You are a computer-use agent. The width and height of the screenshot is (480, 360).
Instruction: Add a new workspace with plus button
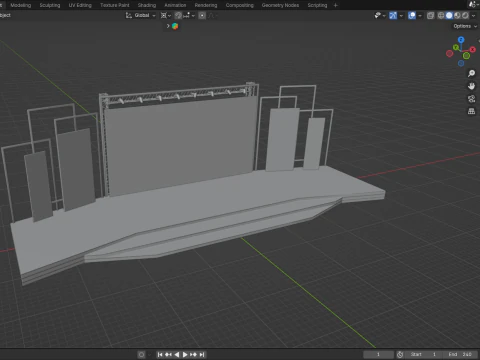pos(336,5)
